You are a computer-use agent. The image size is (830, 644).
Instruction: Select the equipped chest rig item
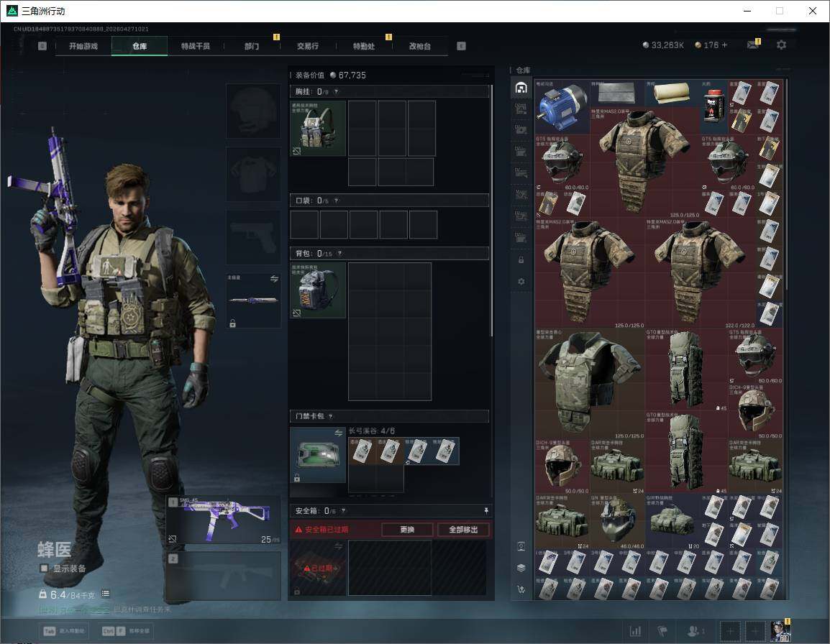318,128
